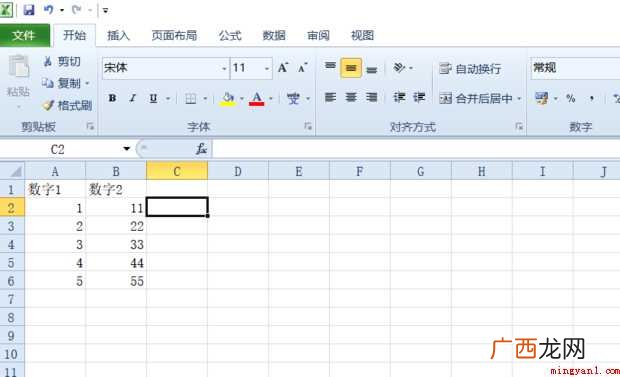620x377 pixels.
Task: Toggle top align icon
Action: pos(330,66)
